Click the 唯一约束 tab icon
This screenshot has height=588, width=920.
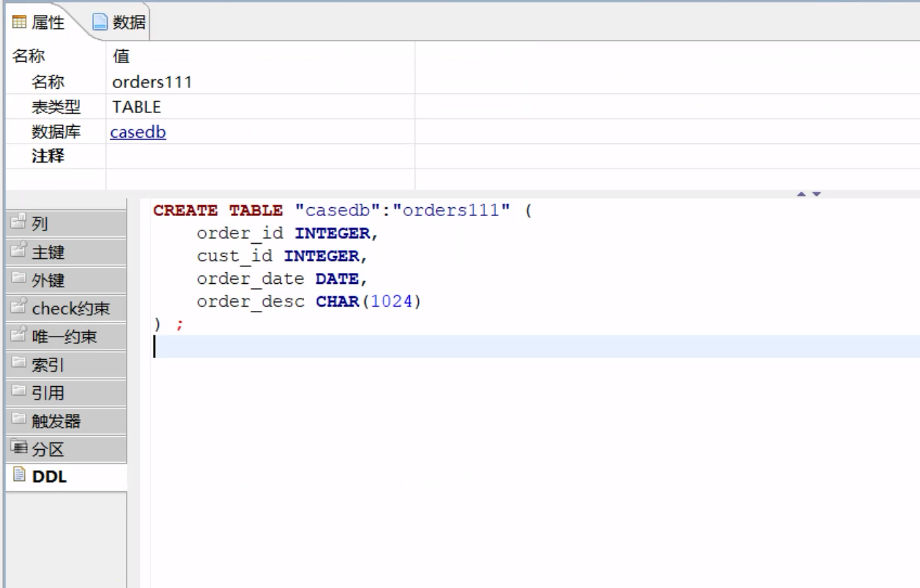20,336
